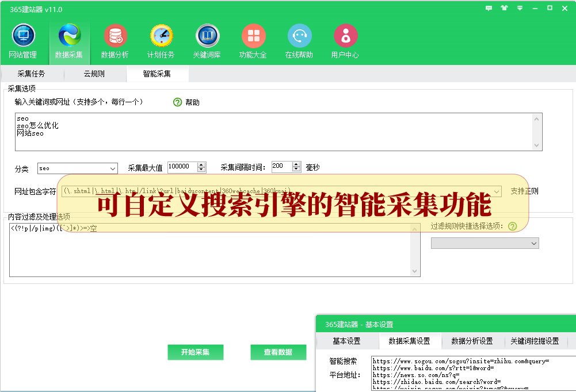Open 基本设置 tab in settings window
576x392 pixels.
click(347, 341)
